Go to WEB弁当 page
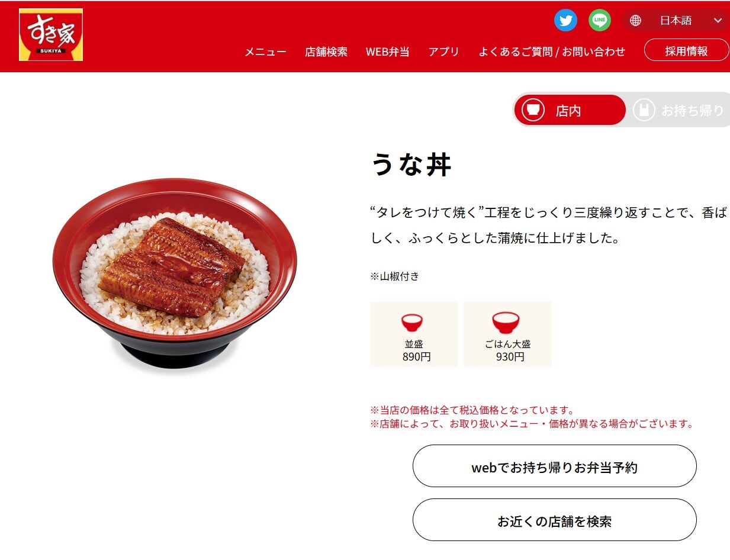Viewport: 730px width, 560px height. tap(388, 52)
